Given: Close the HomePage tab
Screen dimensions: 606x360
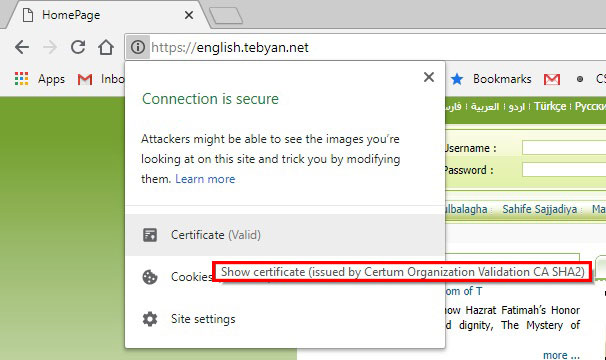Looking at the screenshot, I should click(x=189, y=15).
